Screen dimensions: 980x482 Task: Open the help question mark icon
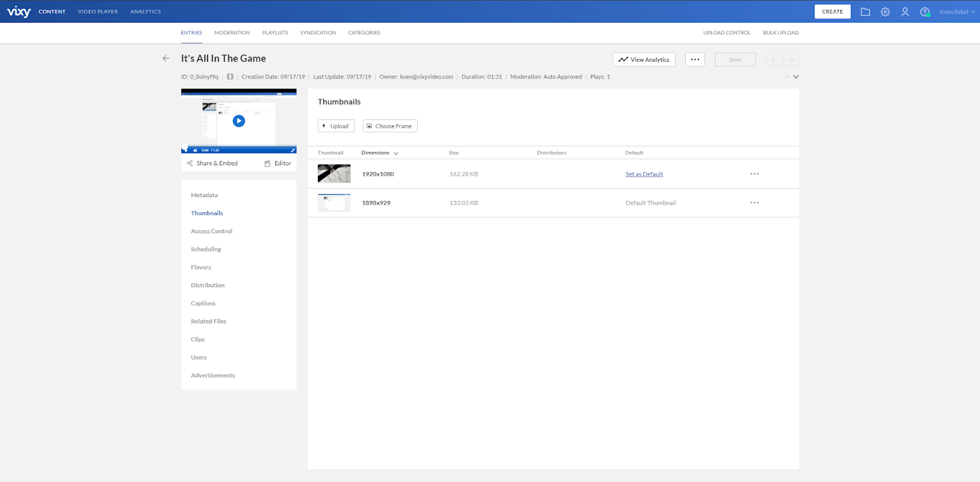tap(924, 12)
